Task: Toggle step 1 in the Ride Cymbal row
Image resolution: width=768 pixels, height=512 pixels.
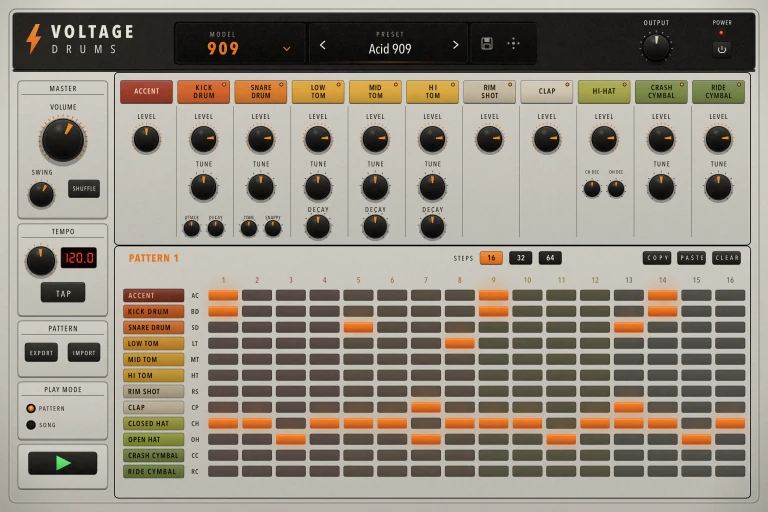Action: (223, 471)
